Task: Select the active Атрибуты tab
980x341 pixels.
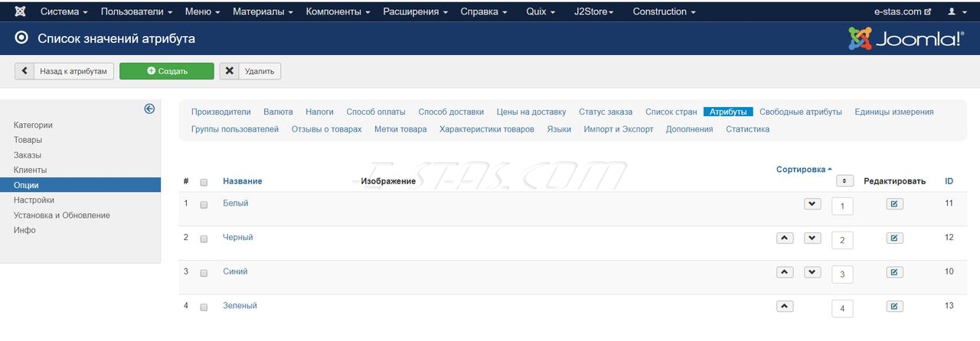Action: (728, 112)
